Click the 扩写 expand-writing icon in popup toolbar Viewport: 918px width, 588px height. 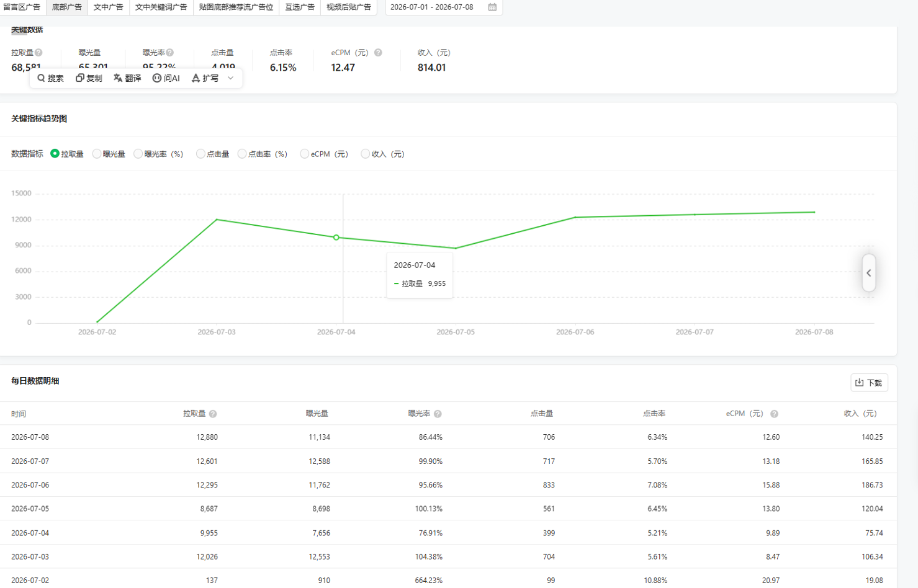(196, 78)
